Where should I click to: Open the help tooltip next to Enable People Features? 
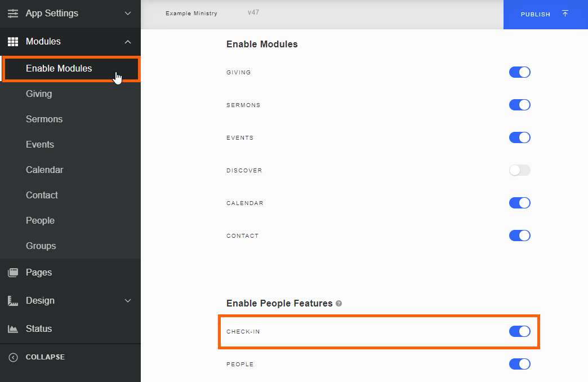point(338,304)
